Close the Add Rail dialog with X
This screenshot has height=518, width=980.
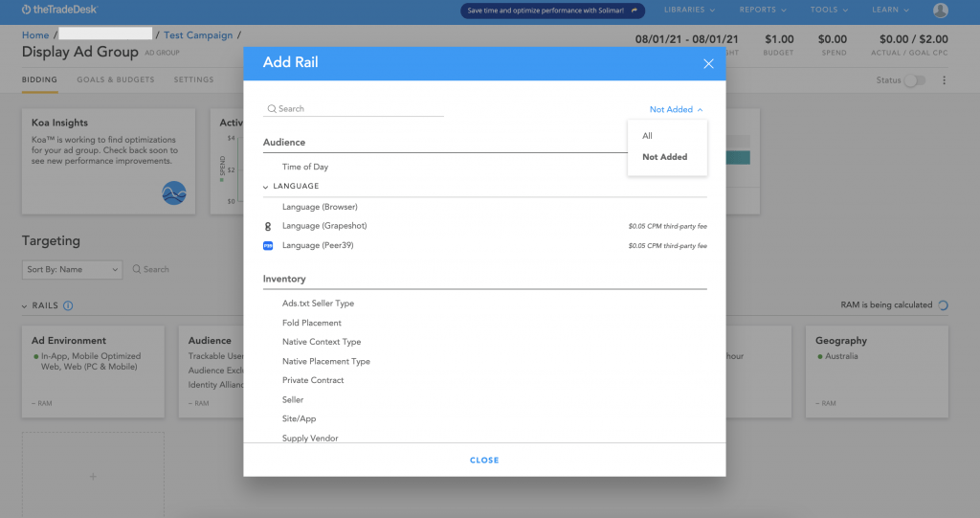[x=708, y=64]
